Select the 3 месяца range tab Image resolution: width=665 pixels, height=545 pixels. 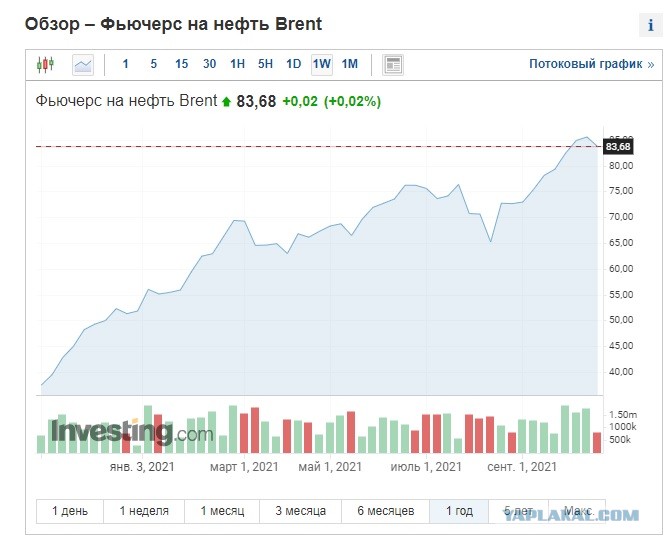300,511
